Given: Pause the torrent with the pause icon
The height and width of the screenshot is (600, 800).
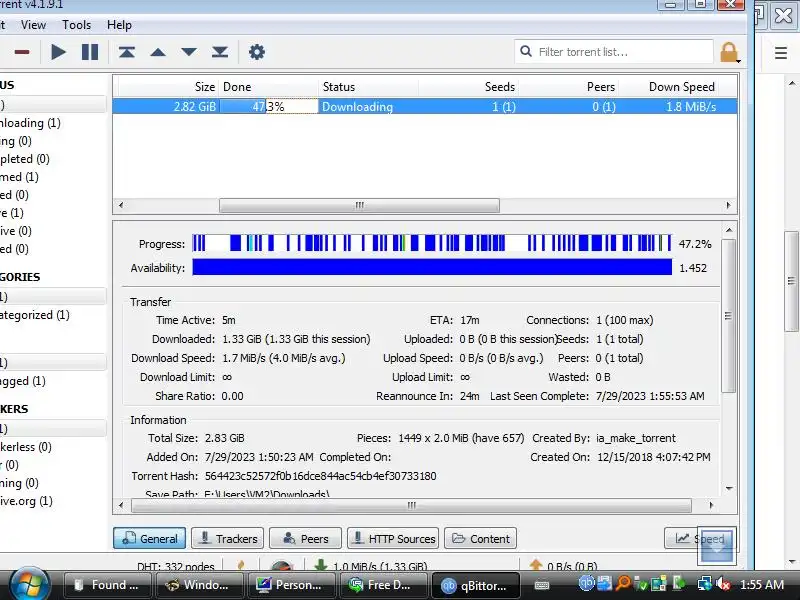Looking at the screenshot, I should [x=90, y=52].
